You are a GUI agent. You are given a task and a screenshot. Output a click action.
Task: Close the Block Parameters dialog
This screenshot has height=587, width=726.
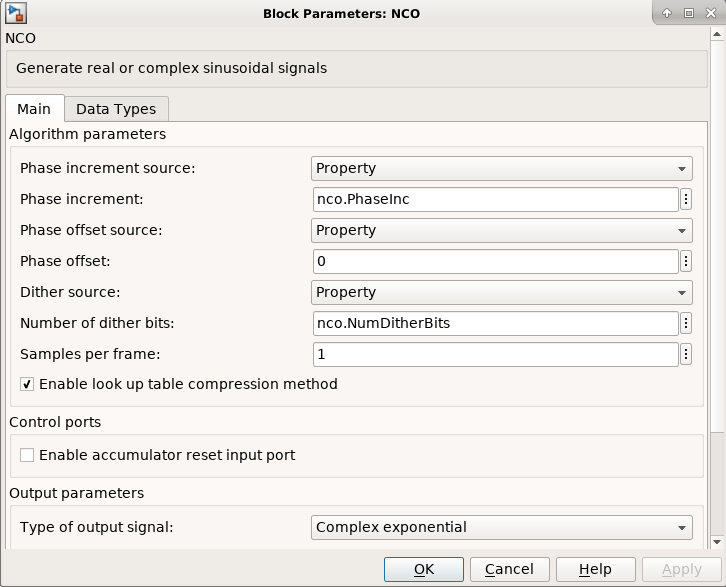coord(710,13)
